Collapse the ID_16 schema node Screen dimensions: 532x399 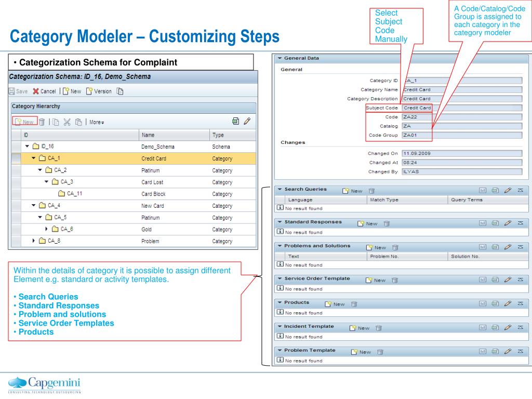(27, 146)
